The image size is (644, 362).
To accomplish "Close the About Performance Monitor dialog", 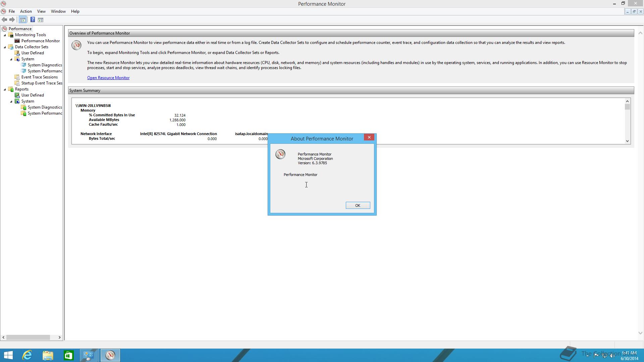I will (x=369, y=137).
